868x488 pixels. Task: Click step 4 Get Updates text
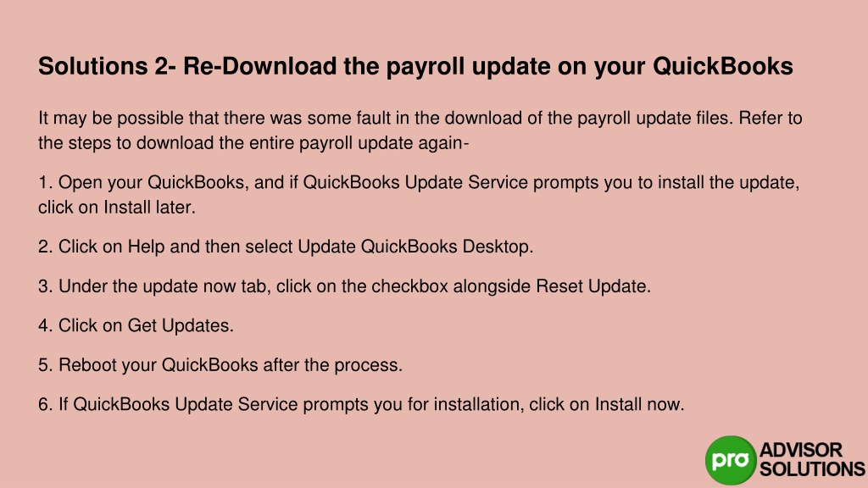tap(136, 325)
